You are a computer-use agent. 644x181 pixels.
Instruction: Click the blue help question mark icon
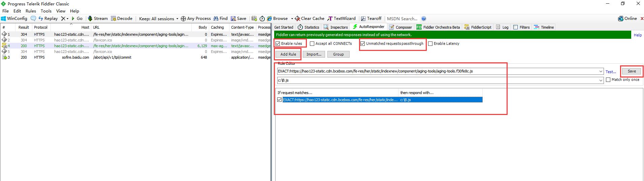424,19
